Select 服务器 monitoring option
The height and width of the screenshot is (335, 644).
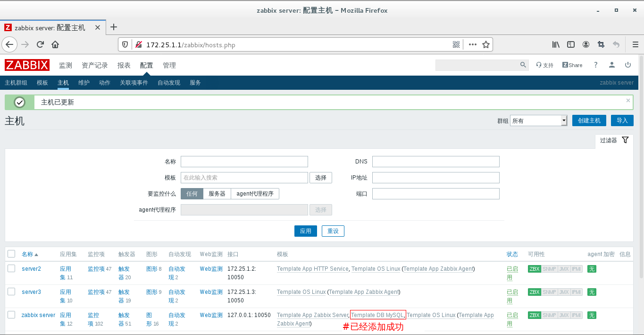click(x=217, y=194)
